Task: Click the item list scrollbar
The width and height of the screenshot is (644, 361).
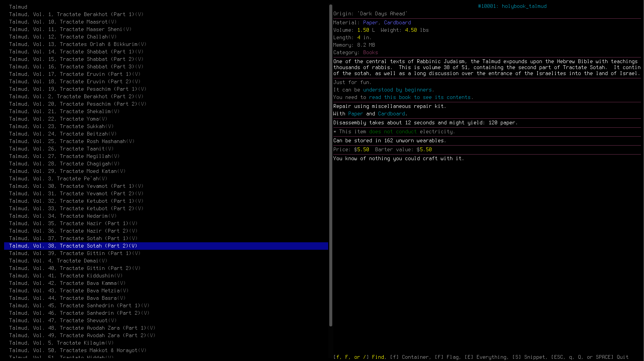Action: point(331,165)
